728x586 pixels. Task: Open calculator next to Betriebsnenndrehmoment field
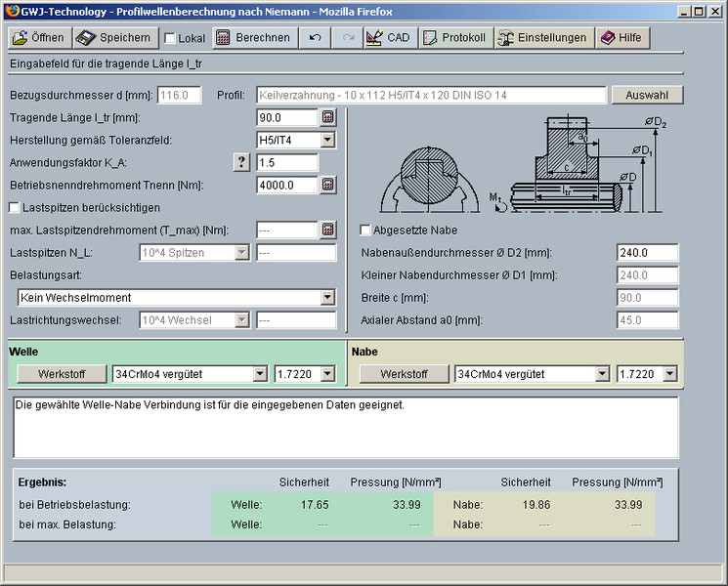[328, 185]
